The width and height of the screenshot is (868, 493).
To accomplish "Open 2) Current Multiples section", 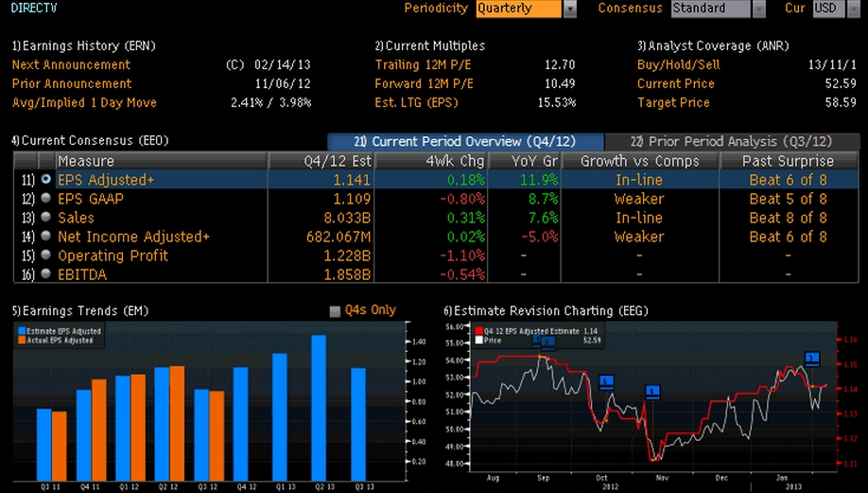I will [x=429, y=45].
